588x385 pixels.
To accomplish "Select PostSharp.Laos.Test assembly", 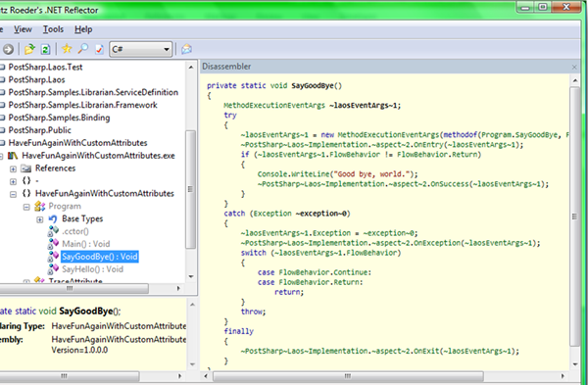I will 45,67.
